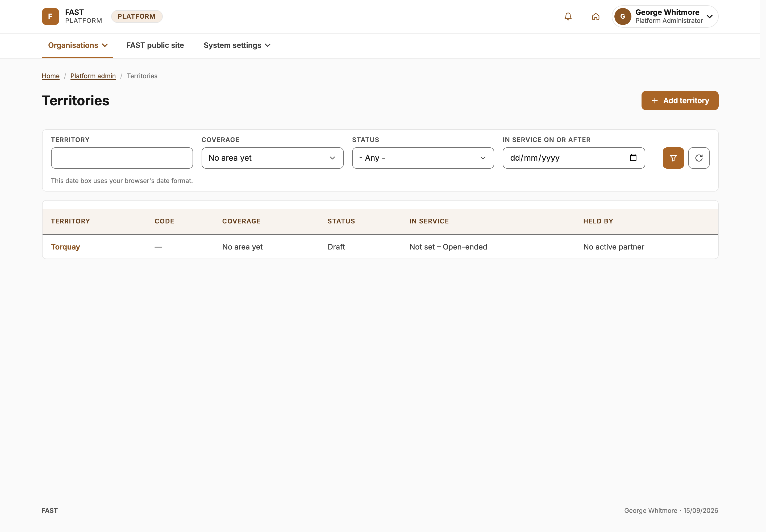Image resolution: width=766 pixels, height=532 pixels.
Task: Click the plus icon on Add territory
Action: pos(655,101)
